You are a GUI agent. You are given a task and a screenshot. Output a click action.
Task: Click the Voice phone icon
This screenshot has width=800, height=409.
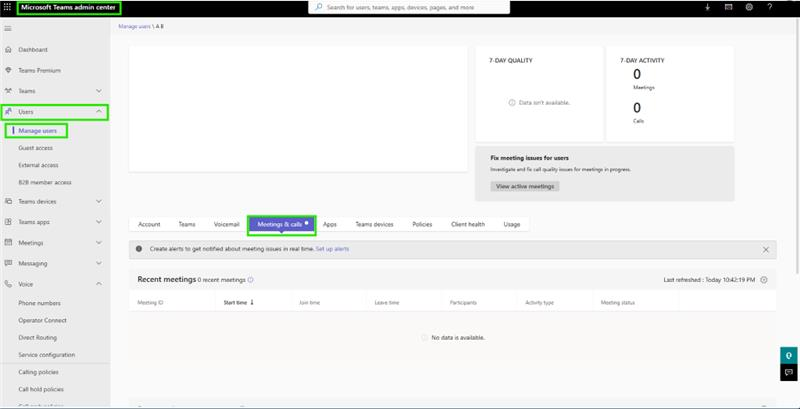[8, 284]
